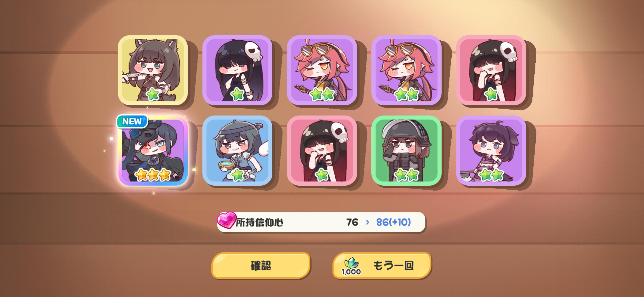Viewport: 644px width, 297px height.
Task: Pick laughing skull girl in bottom row
Action: pyautogui.click(x=322, y=151)
